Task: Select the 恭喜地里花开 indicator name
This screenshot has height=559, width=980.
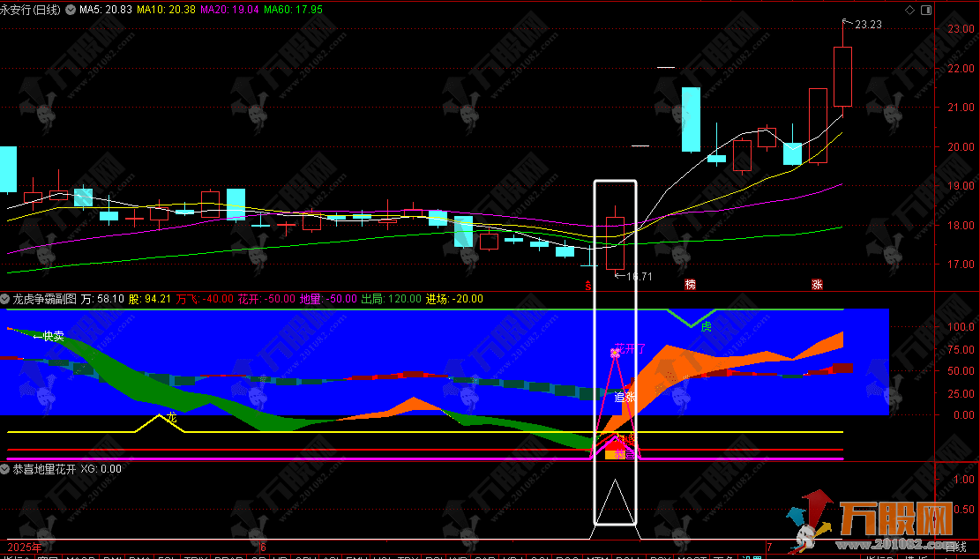Action: pyautogui.click(x=44, y=468)
